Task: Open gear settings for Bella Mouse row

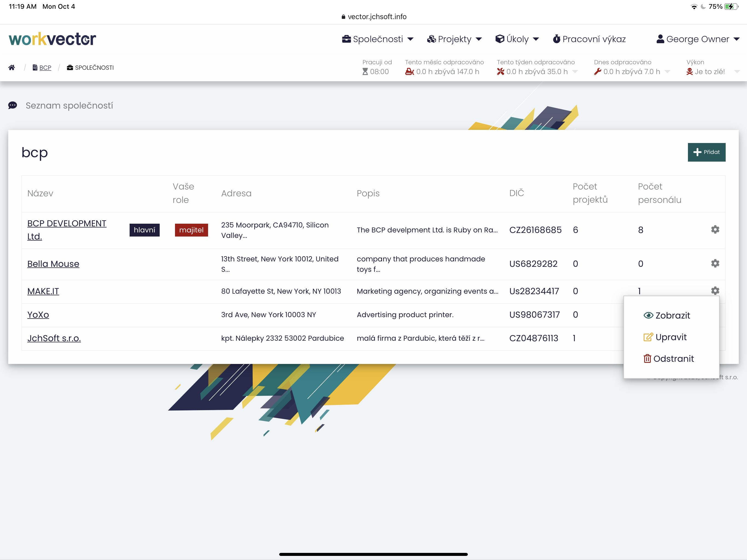Action: tap(715, 263)
